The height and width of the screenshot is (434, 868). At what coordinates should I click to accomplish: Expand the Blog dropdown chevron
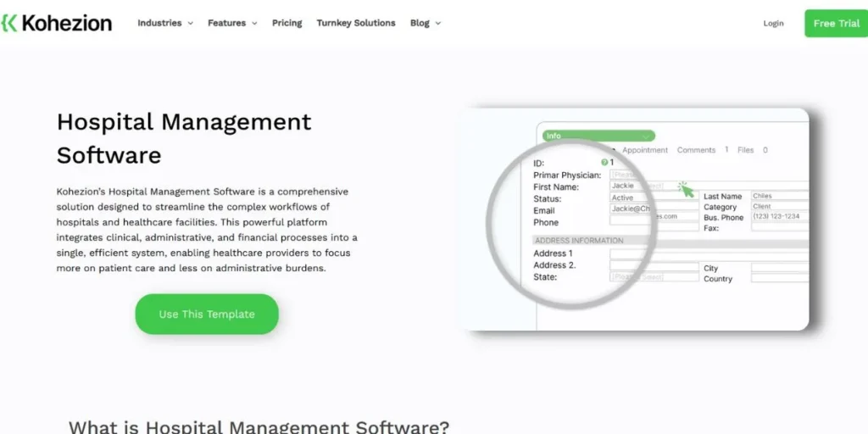click(438, 23)
